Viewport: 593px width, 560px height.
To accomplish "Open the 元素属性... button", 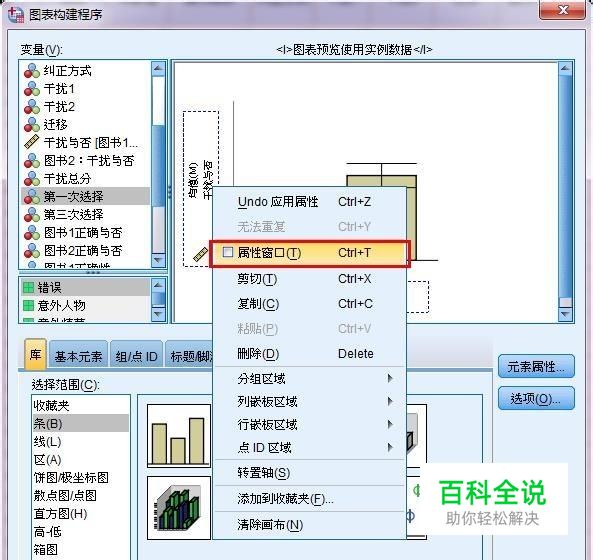I will (536, 366).
